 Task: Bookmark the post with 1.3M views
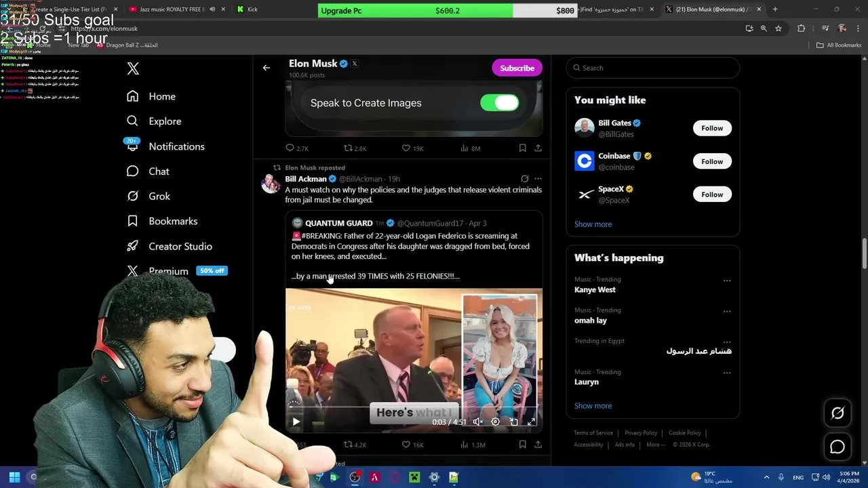(522, 445)
